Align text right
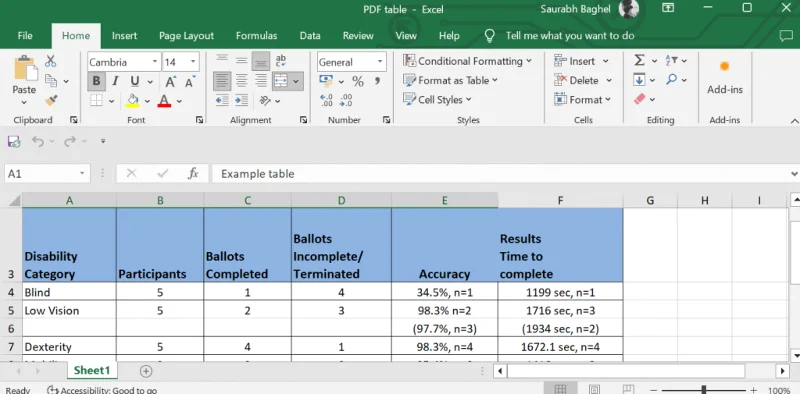 pos(261,81)
